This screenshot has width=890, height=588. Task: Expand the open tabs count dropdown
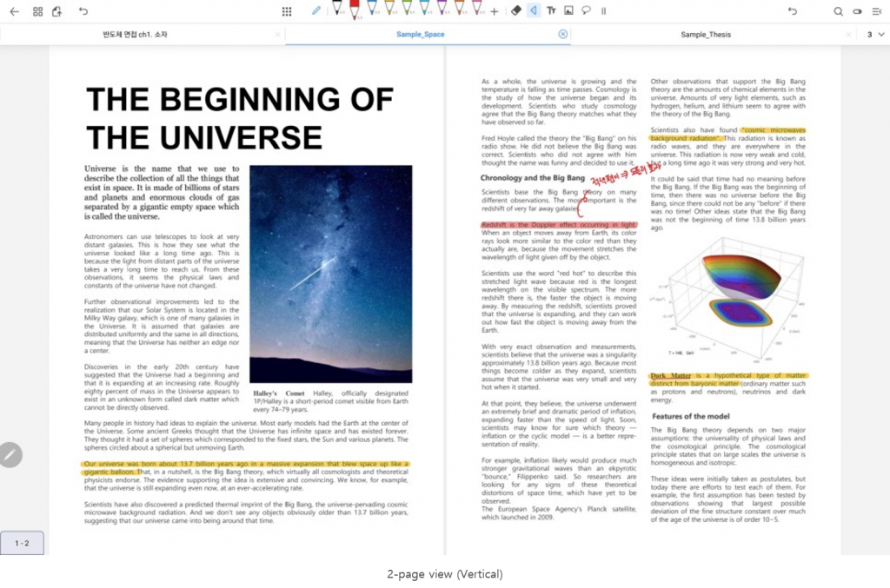point(875,35)
